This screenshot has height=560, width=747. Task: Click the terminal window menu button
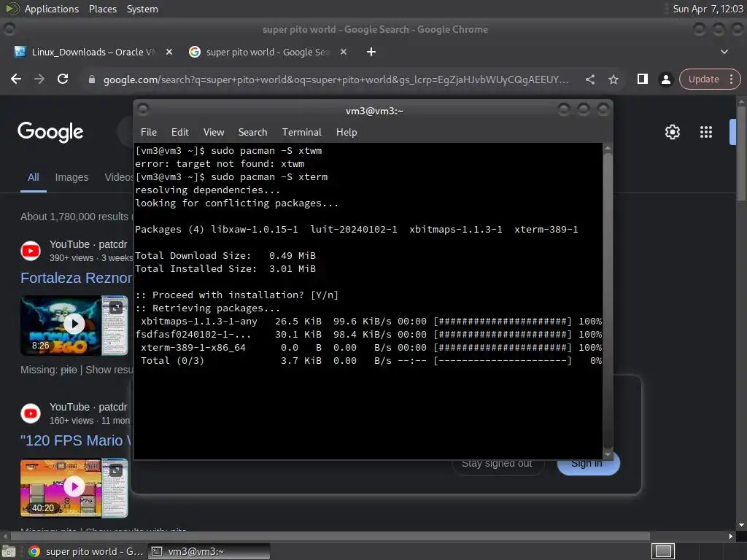click(143, 109)
